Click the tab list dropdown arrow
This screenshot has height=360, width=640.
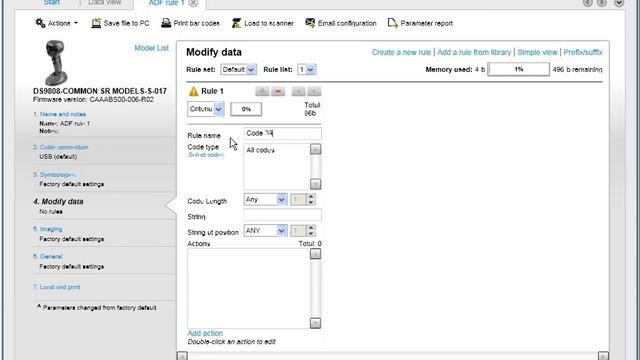click(619, 2)
